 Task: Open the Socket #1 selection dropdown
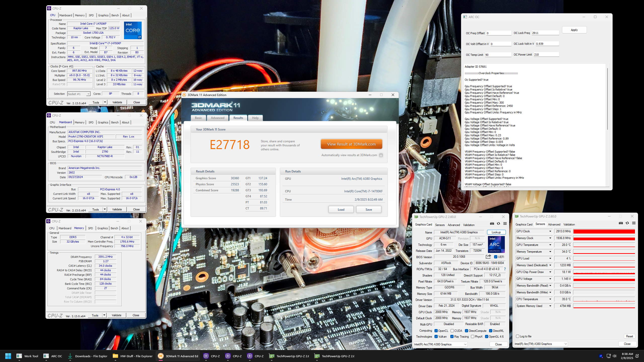point(79,94)
